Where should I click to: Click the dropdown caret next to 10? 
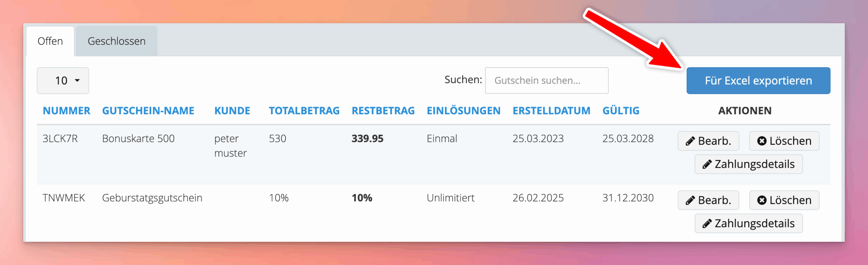tap(77, 81)
